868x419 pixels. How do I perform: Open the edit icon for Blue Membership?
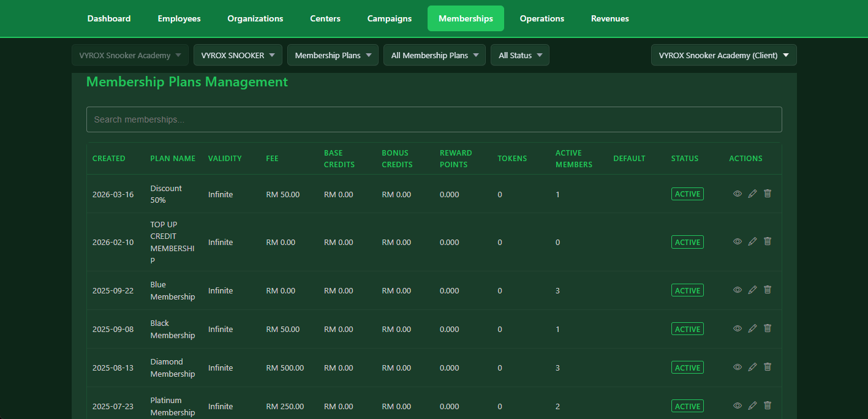pos(752,290)
